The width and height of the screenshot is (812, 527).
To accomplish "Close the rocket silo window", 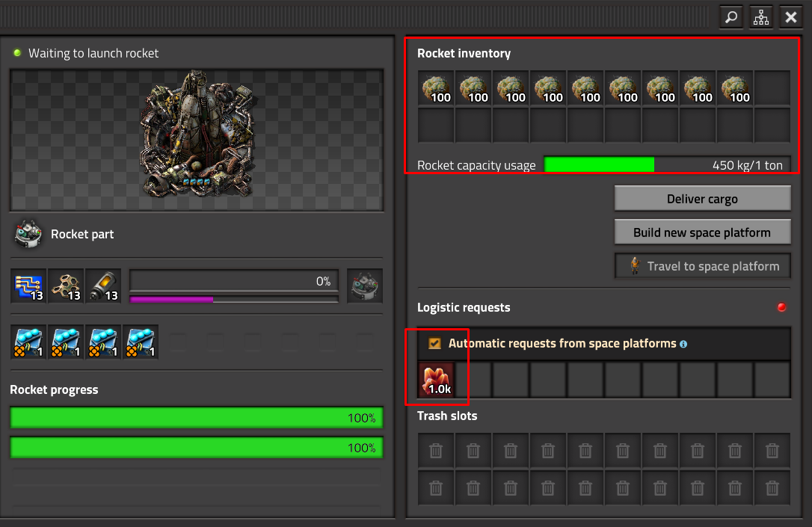I will point(791,18).
